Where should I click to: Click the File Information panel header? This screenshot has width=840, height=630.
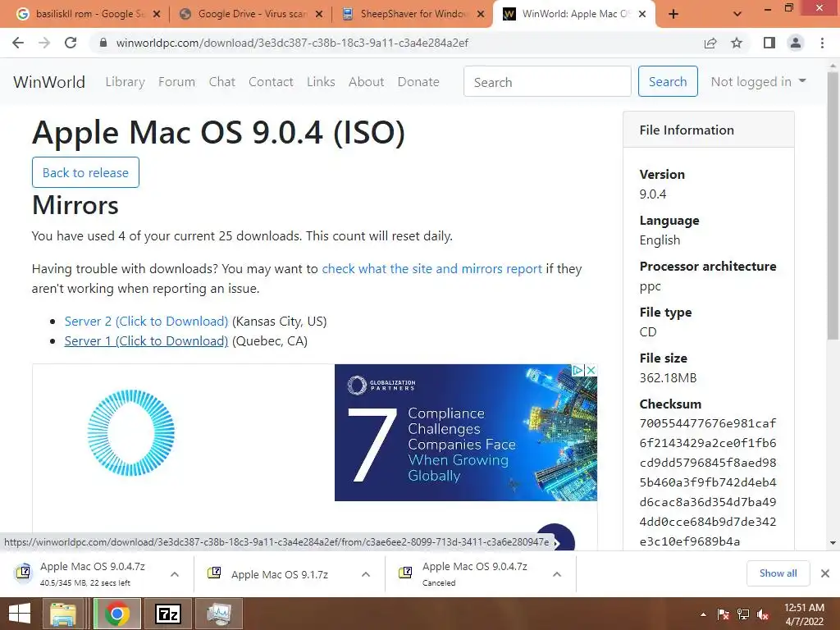point(708,130)
